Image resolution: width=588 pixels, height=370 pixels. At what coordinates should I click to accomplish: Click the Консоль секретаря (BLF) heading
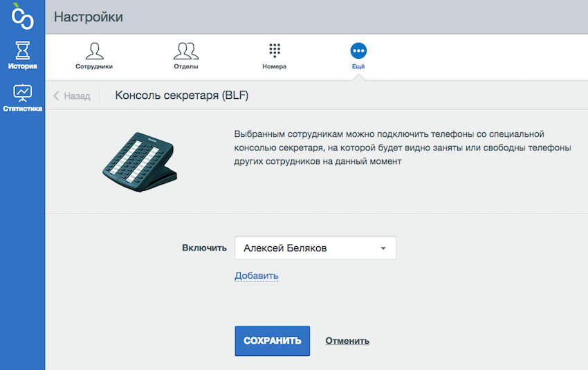coord(182,95)
